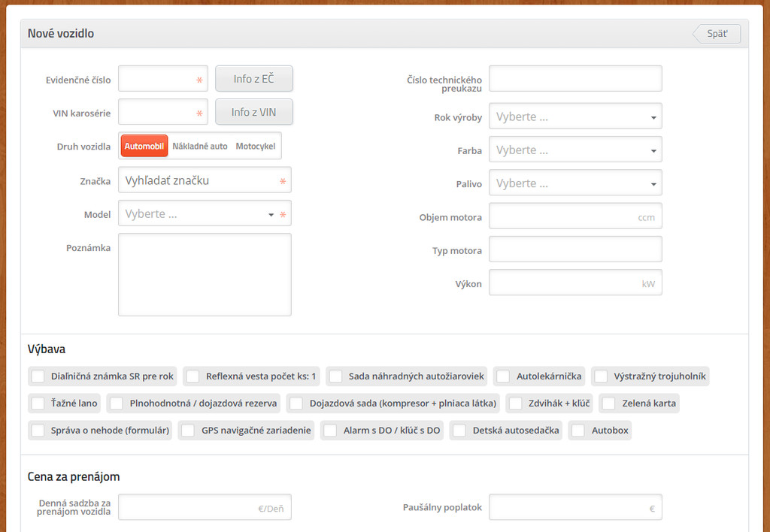The width and height of the screenshot is (770, 532).
Task: Tick Diaľničná známka SR pre rok checkbox
Action: (x=38, y=376)
